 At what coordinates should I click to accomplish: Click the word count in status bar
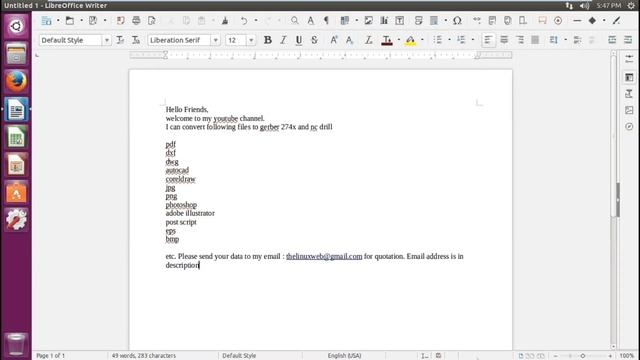point(144,356)
